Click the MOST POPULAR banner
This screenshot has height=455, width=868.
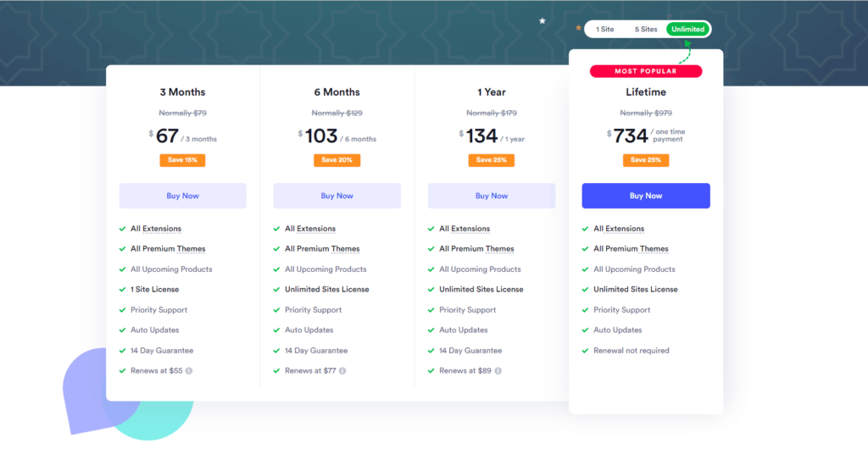point(646,71)
